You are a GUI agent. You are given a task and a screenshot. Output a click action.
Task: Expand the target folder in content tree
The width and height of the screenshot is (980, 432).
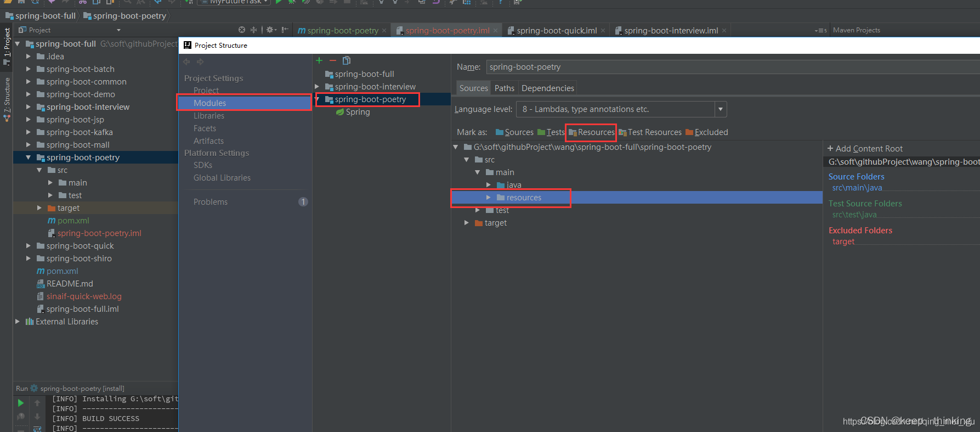[467, 223]
